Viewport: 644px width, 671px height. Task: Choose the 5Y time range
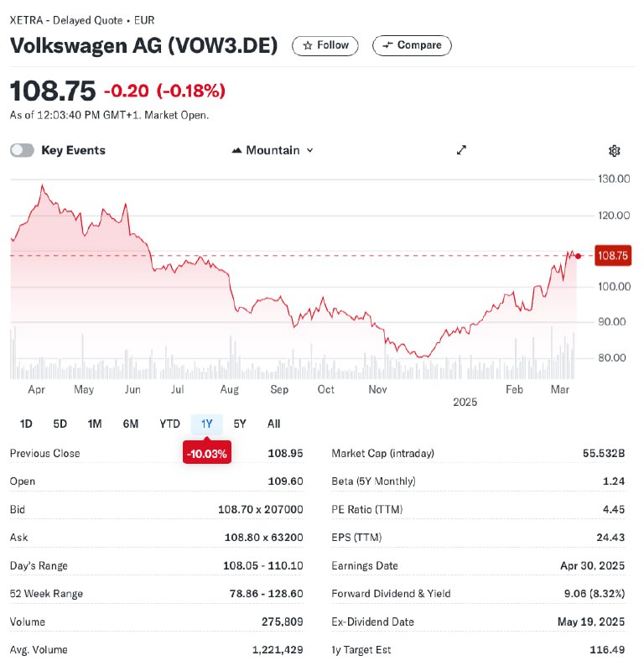240,424
